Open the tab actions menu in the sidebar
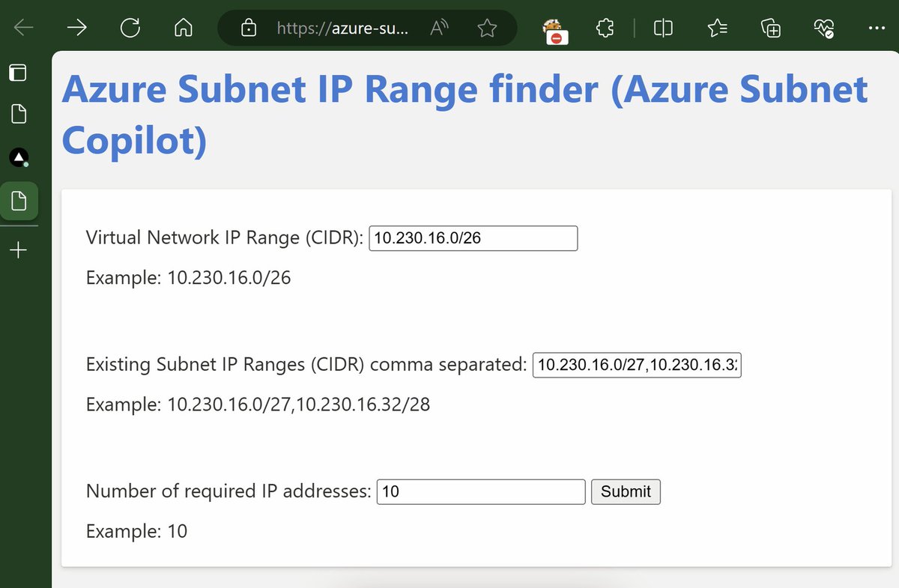The height and width of the screenshot is (588, 899). tap(17, 73)
